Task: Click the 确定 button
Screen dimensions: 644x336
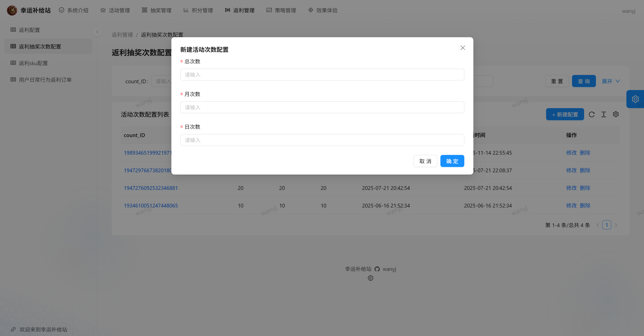Action: 452,161
